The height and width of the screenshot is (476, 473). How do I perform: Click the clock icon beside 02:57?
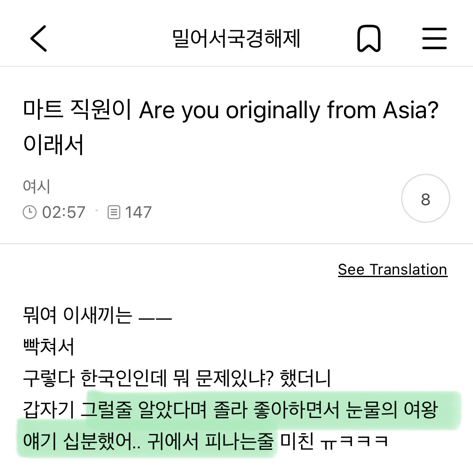[x=29, y=212]
